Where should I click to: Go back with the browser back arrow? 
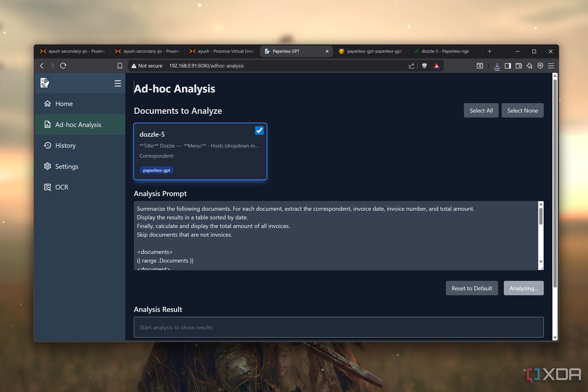(42, 66)
